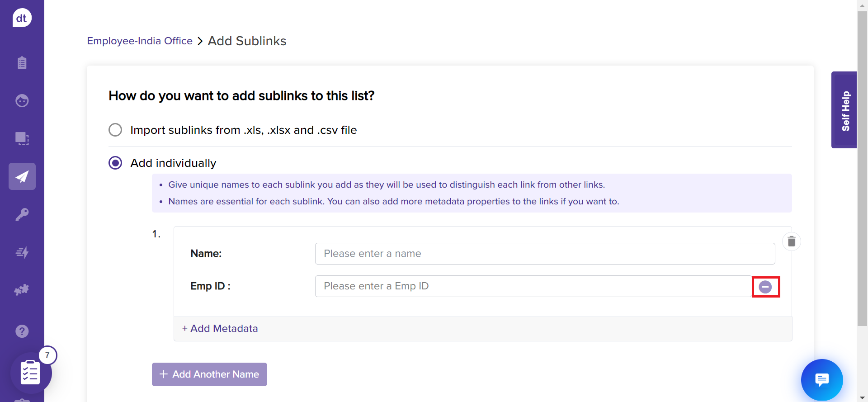Screen dimensions: 868x402
Task: Delete sublink entry with trash icon
Action: [x=791, y=241]
